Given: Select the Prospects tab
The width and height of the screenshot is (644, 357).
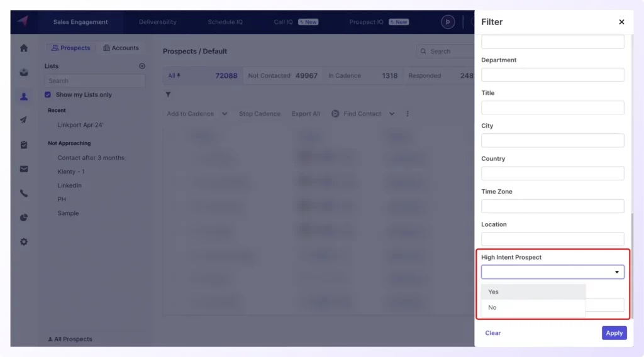Looking at the screenshot, I should point(70,48).
